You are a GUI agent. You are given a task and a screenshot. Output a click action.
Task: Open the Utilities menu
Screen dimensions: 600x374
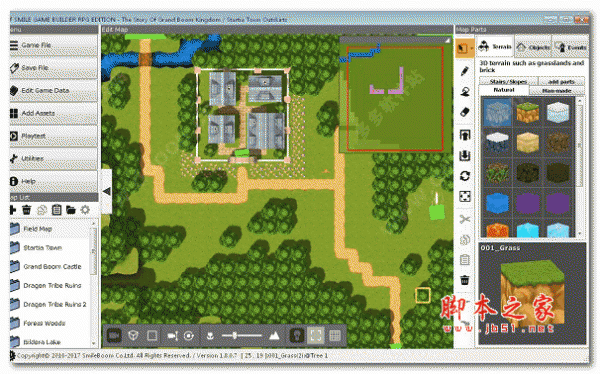54,158
